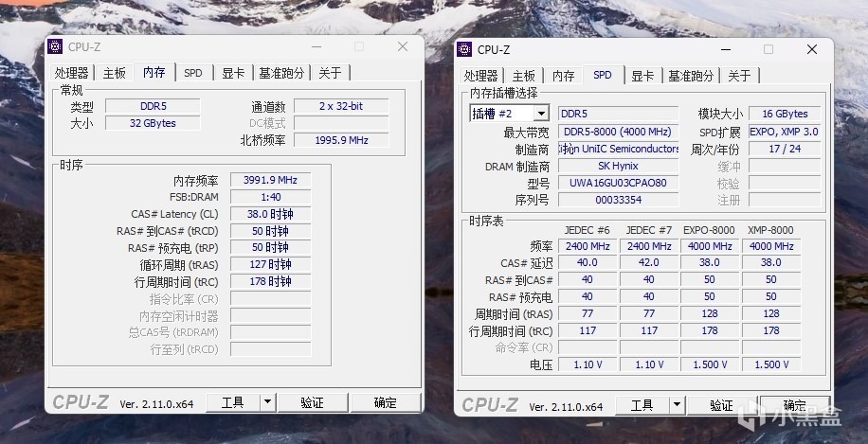Click the 工具 button in left window
The height and width of the screenshot is (444, 868).
[232, 402]
